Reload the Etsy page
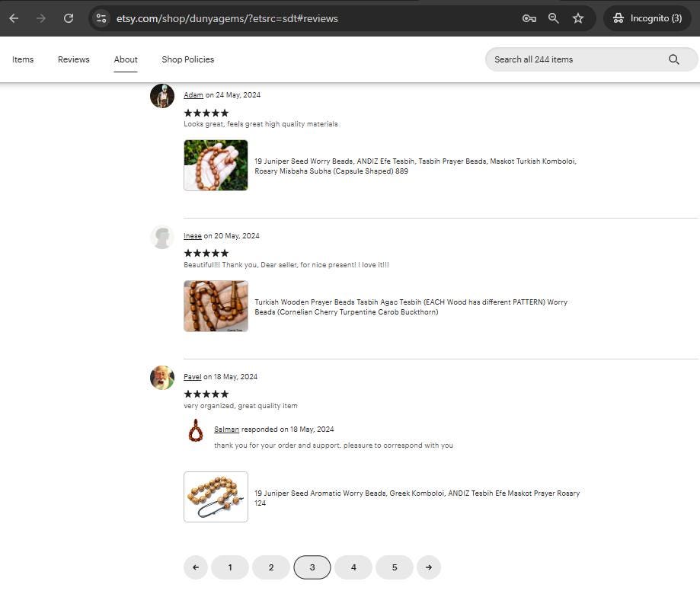Screen dimensions: 700x610 click(69, 18)
